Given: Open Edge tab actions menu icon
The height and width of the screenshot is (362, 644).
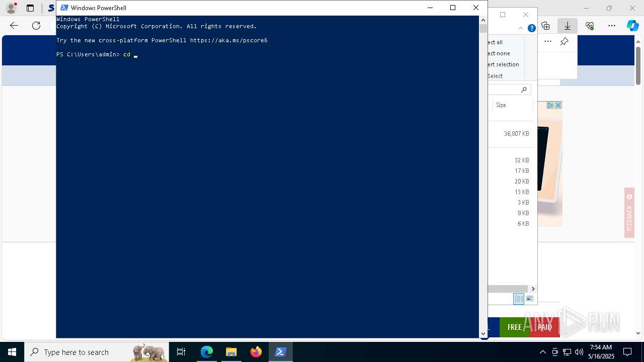Looking at the screenshot, I should pos(30,8).
